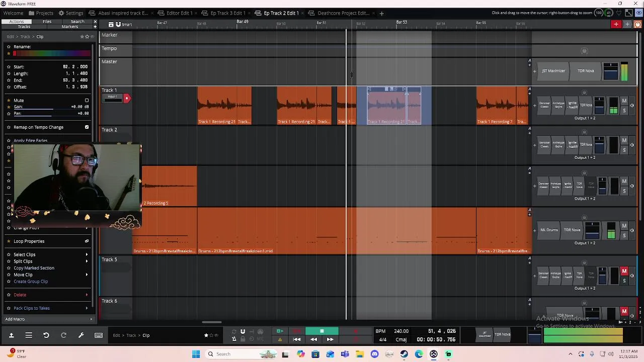Open Loop Properties

tap(29, 241)
